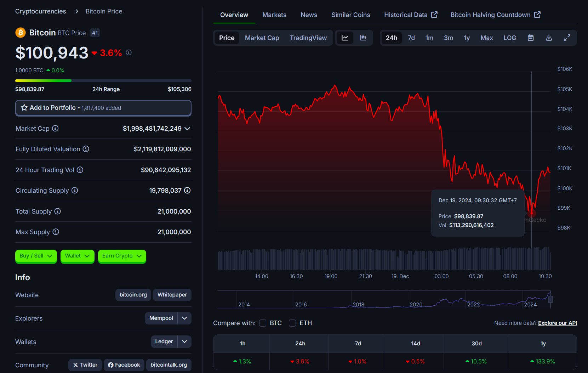Screen dimensions: 588x373
Task: Switch to the candlestick chart icon
Action: tap(363, 38)
